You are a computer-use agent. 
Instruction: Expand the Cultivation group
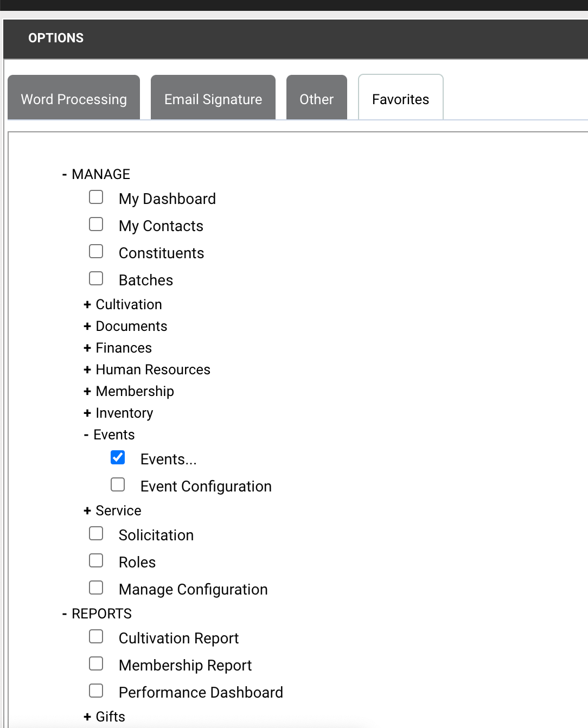tap(87, 305)
